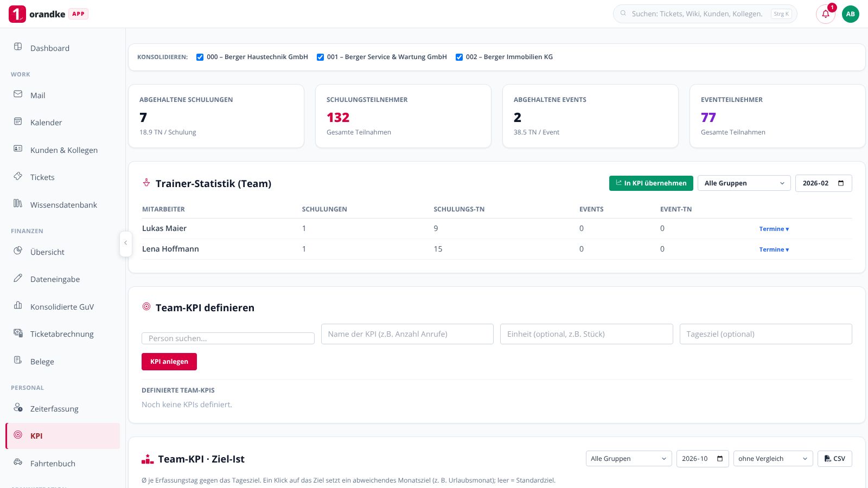This screenshot has height=488, width=868.
Task: Click the Fahrtenbuch car icon
Action: [x=18, y=462]
